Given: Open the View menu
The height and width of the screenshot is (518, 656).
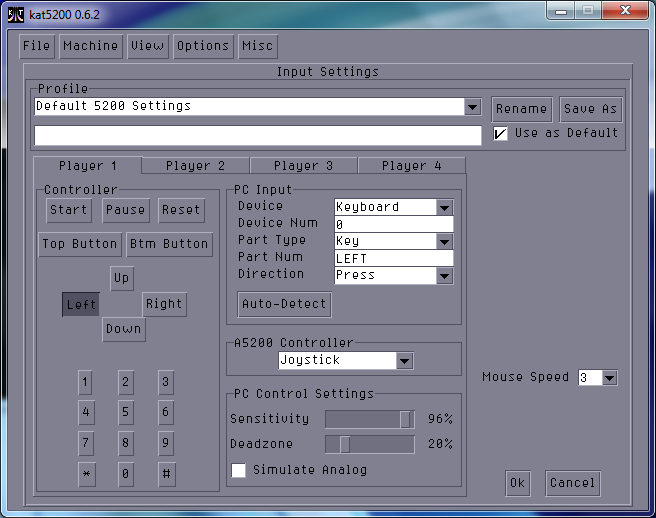Looking at the screenshot, I should pos(148,46).
